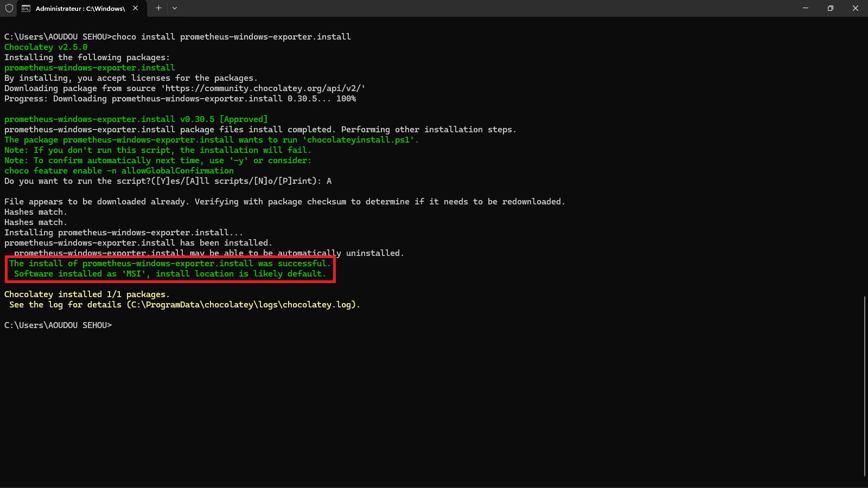Click "Software installed as 'MSI'" line
This screenshot has height=488, width=868.
[170, 274]
